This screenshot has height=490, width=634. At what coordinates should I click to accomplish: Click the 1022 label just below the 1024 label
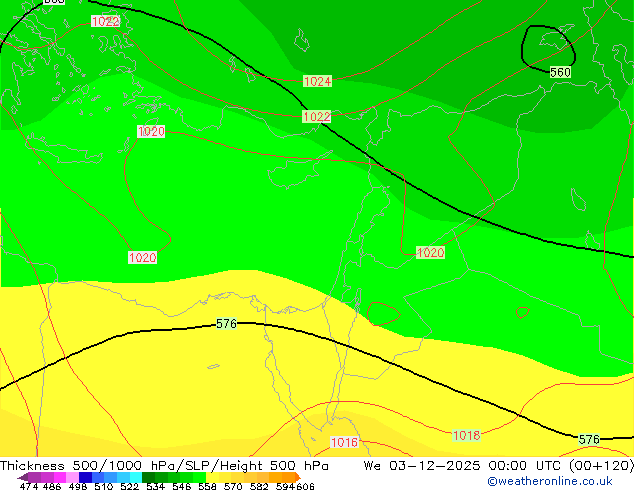pyautogui.click(x=317, y=117)
